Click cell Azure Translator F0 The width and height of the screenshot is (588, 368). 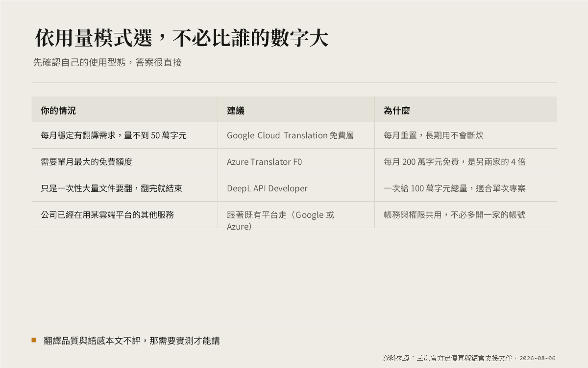(x=296, y=162)
